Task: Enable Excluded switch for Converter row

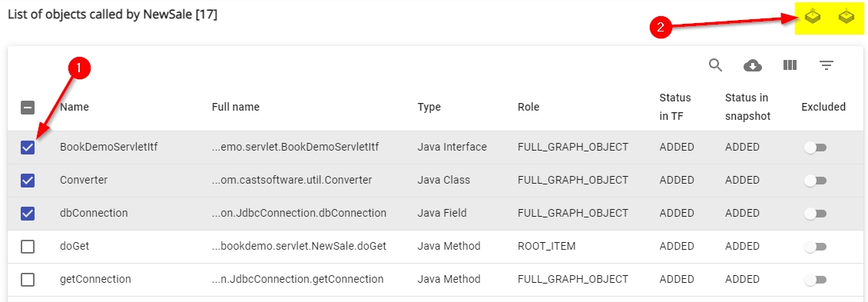Action: coord(816,181)
